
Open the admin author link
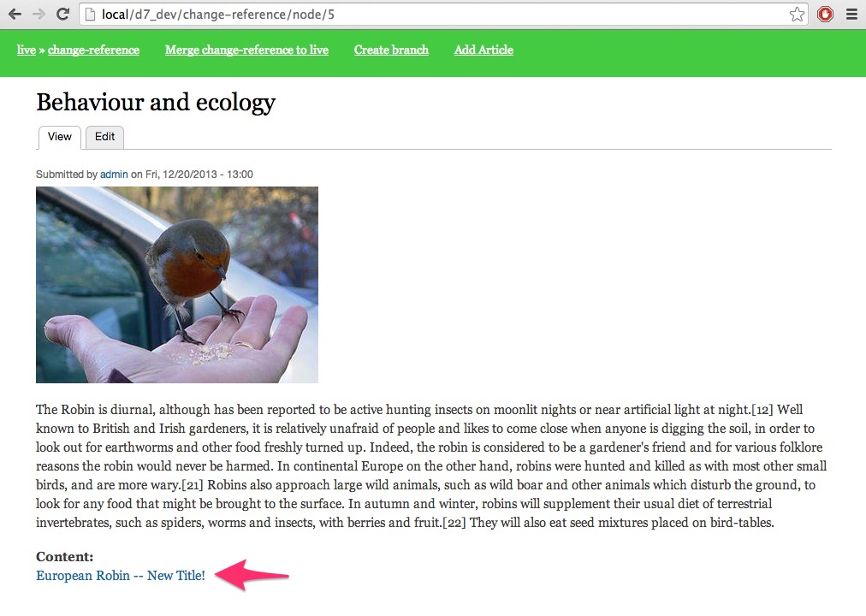click(114, 175)
